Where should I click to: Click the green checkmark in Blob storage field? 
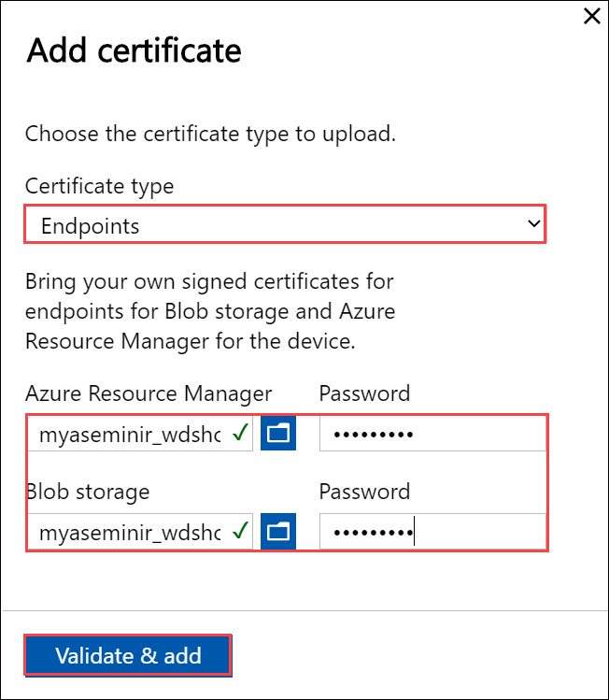(x=241, y=532)
